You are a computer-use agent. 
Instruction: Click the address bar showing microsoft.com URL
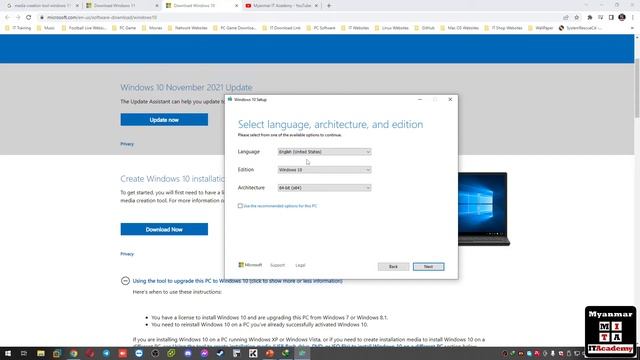[302, 18]
